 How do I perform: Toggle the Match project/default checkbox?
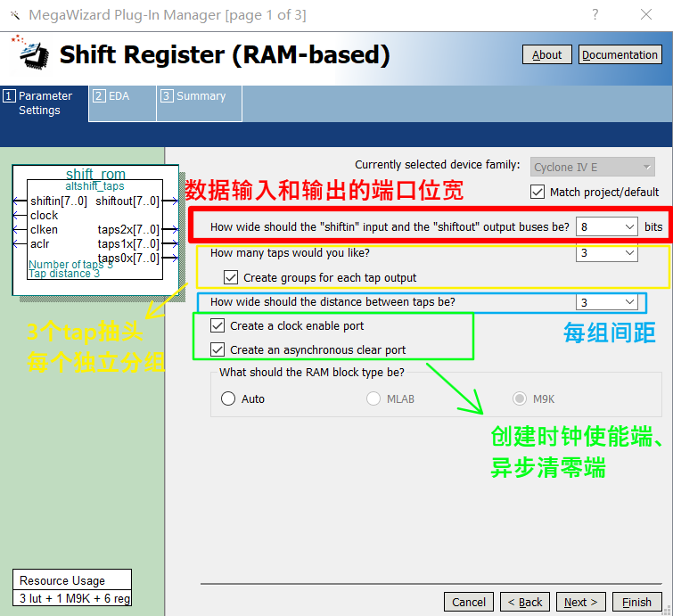(x=538, y=192)
